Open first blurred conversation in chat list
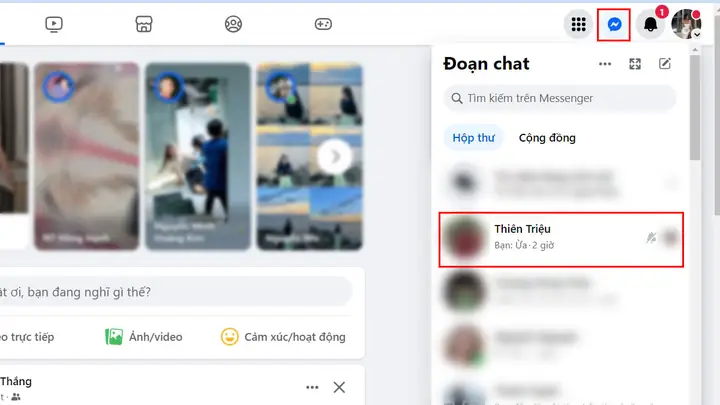 coord(561,183)
